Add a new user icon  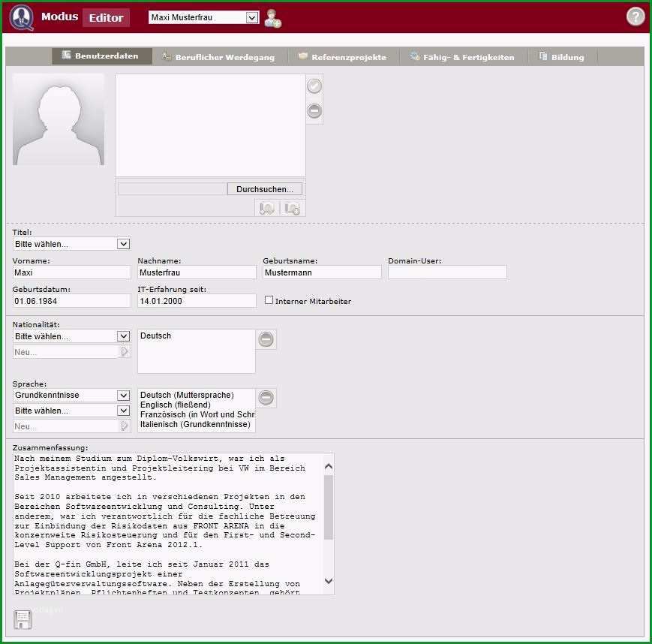[273, 18]
